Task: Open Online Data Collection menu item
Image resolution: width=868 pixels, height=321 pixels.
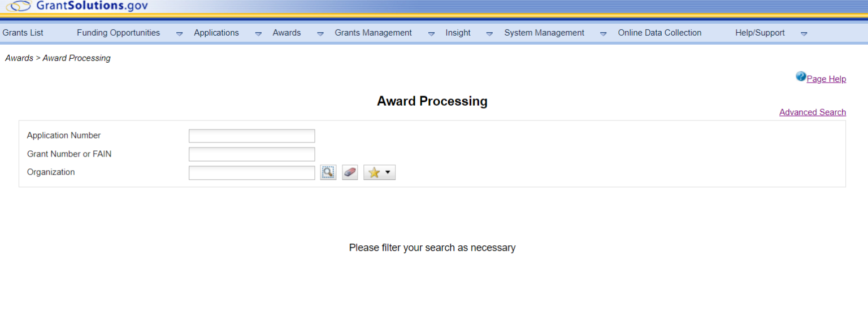Action: pos(659,33)
